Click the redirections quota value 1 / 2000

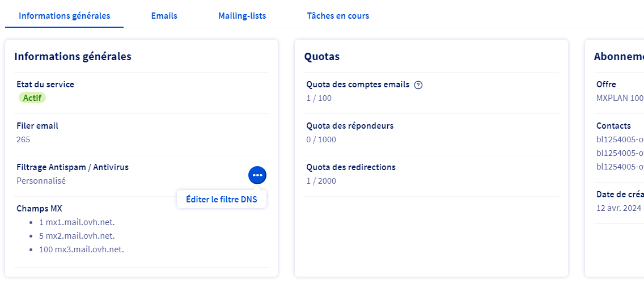click(321, 181)
